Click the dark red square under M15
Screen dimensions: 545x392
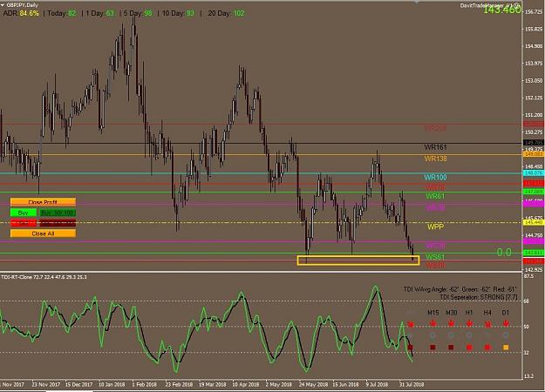click(433, 347)
